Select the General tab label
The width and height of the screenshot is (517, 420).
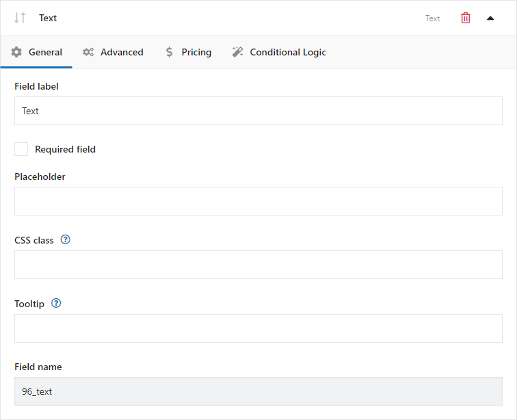click(45, 52)
